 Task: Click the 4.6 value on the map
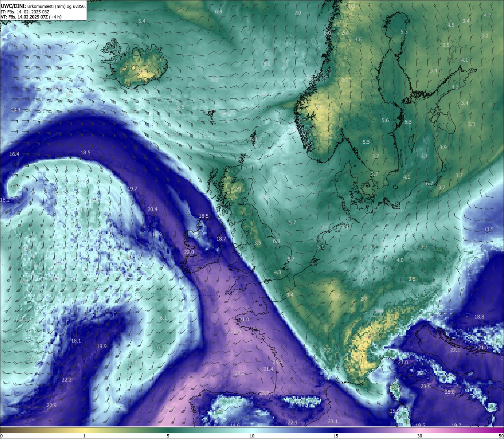358,40
